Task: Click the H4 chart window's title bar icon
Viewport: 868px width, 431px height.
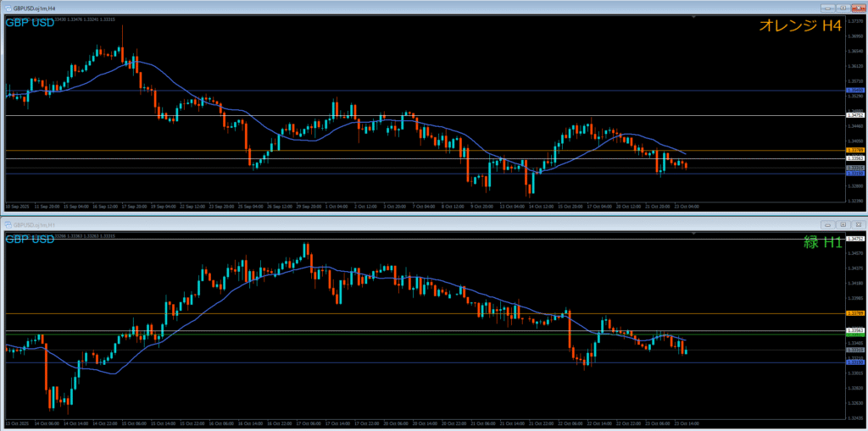Action: [7, 8]
